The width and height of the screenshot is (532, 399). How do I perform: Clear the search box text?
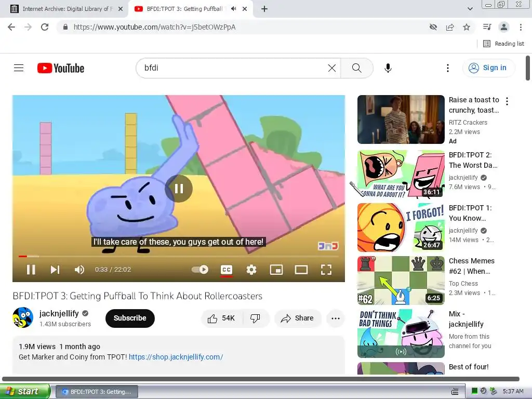pyautogui.click(x=332, y=68)
